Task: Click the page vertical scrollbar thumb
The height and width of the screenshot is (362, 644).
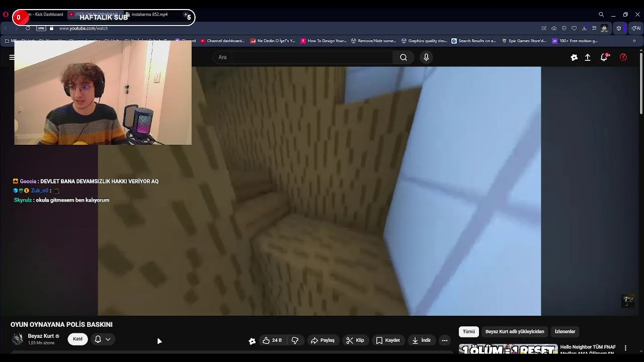Action: [x=641, y=83]
